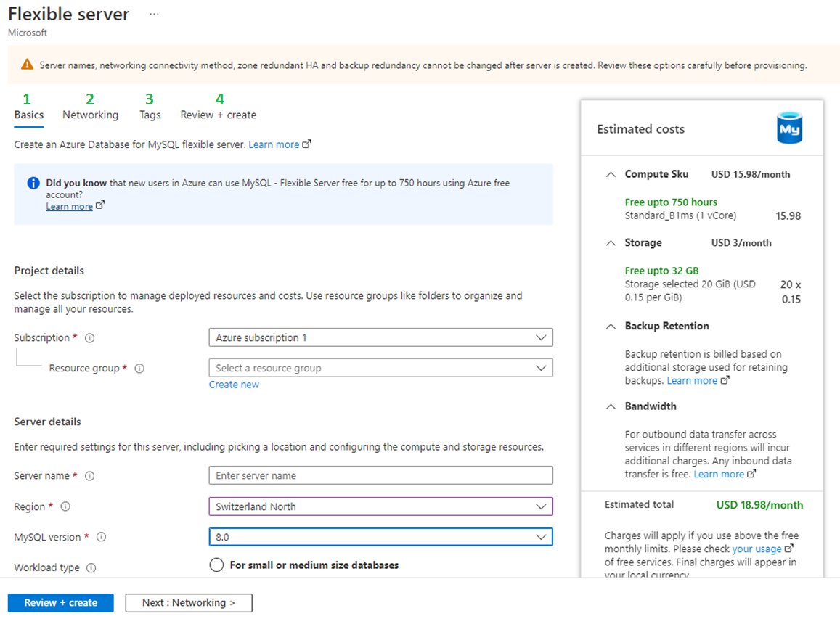
Task: Select the small or medium size databases option
Action: [x=216, y=565]
